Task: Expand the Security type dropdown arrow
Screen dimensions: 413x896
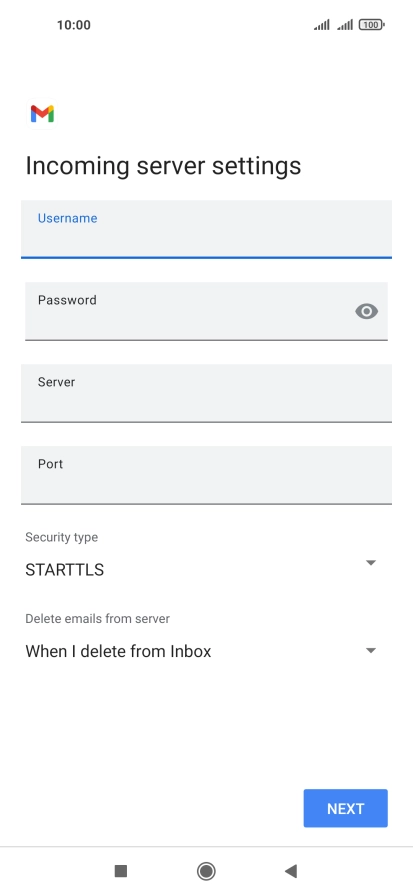Action: (371, 563)
